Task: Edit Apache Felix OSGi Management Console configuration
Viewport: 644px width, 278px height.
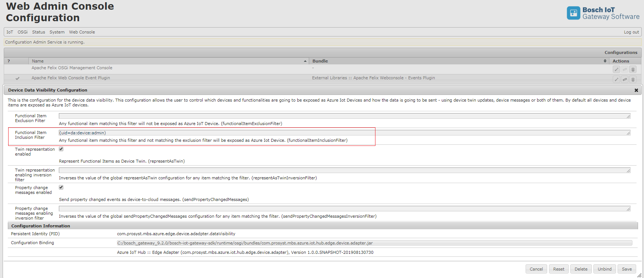Action: pyautogui.click(x=616, y=70)
